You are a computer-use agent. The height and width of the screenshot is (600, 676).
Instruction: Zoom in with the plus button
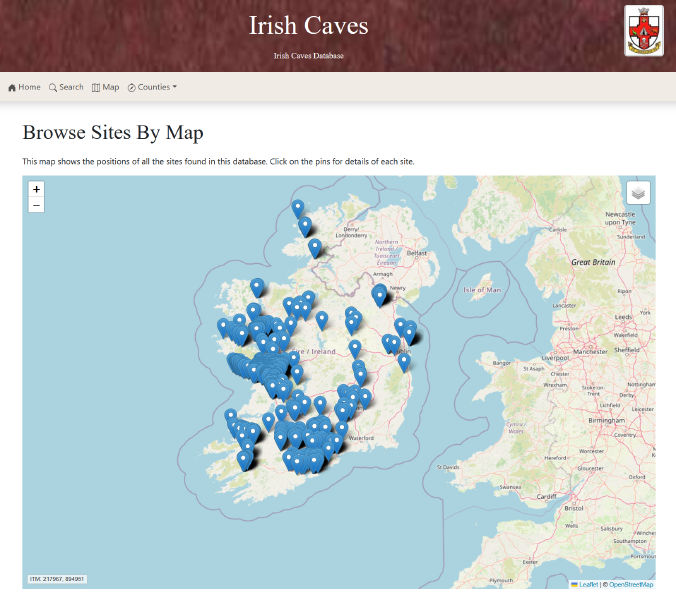point(36,189)
